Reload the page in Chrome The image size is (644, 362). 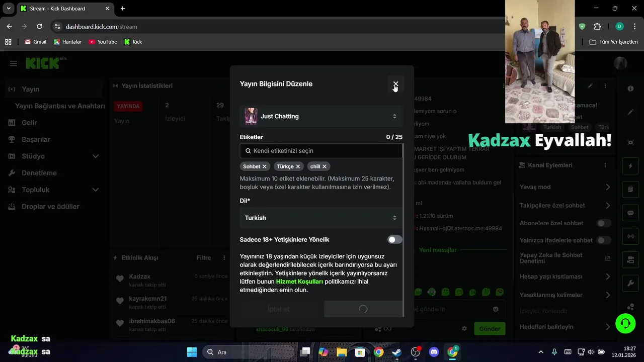(39, 26)
